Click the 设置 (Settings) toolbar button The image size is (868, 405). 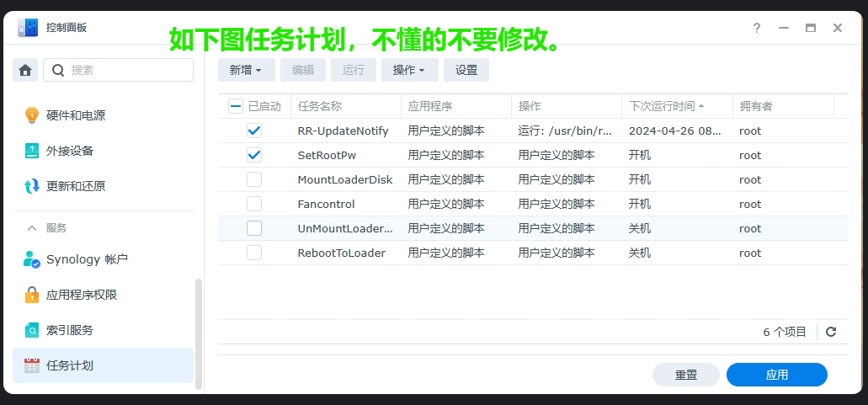click(x=466, y=70)
